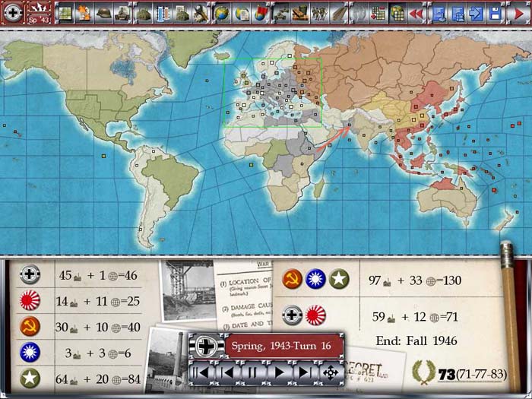Screen dimensions: 532x399
Task: Click the German cross emblem in top-left corner
Action: point(13,13)
